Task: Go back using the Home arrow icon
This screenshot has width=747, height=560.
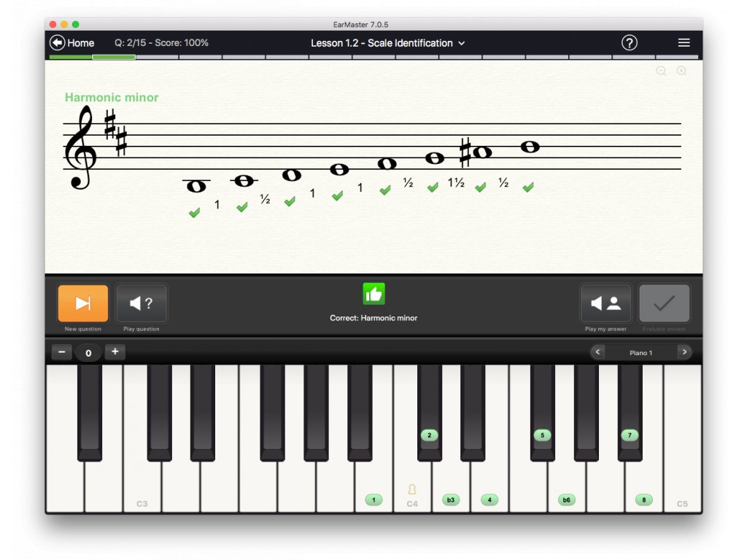Action: (57, 43)
